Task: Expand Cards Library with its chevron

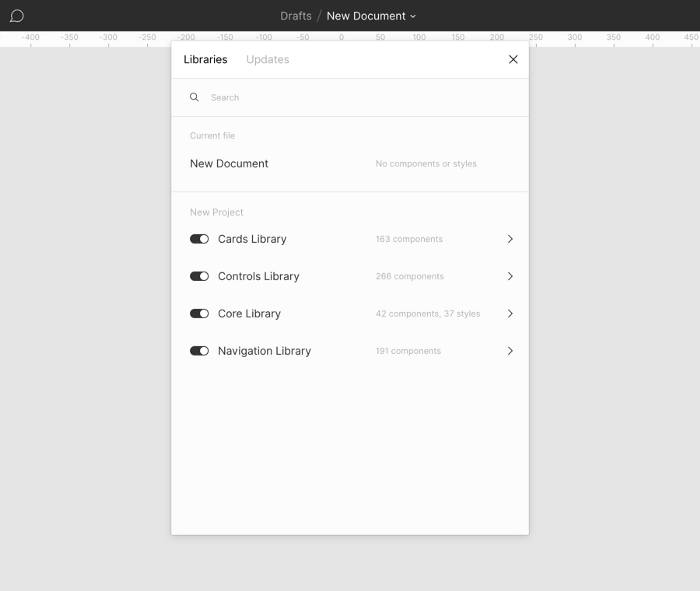Action: click(510, 239)
